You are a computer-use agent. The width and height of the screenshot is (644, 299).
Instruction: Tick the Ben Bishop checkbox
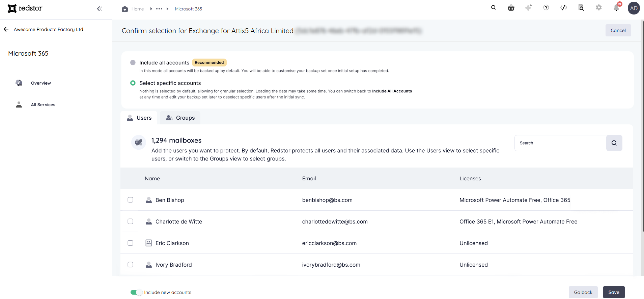coord(131,200)
